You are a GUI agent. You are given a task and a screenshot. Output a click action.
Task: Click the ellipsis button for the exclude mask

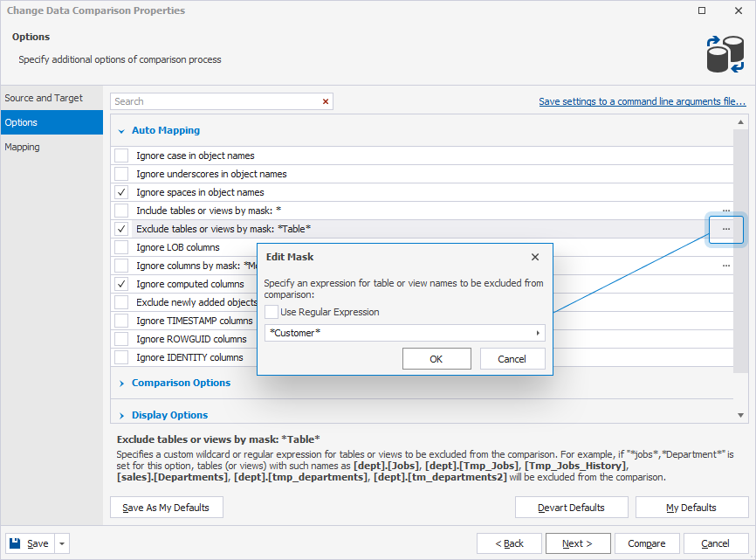coord(725,229)
